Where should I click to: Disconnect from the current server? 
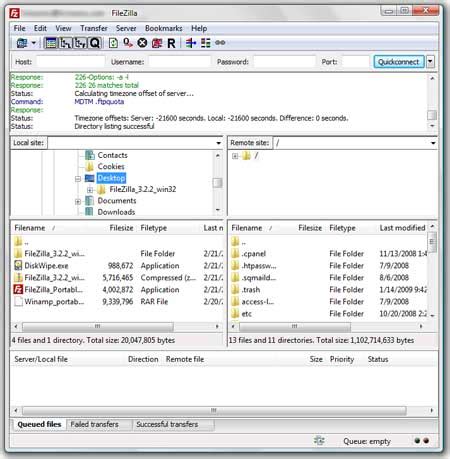[x=157, y=43]
